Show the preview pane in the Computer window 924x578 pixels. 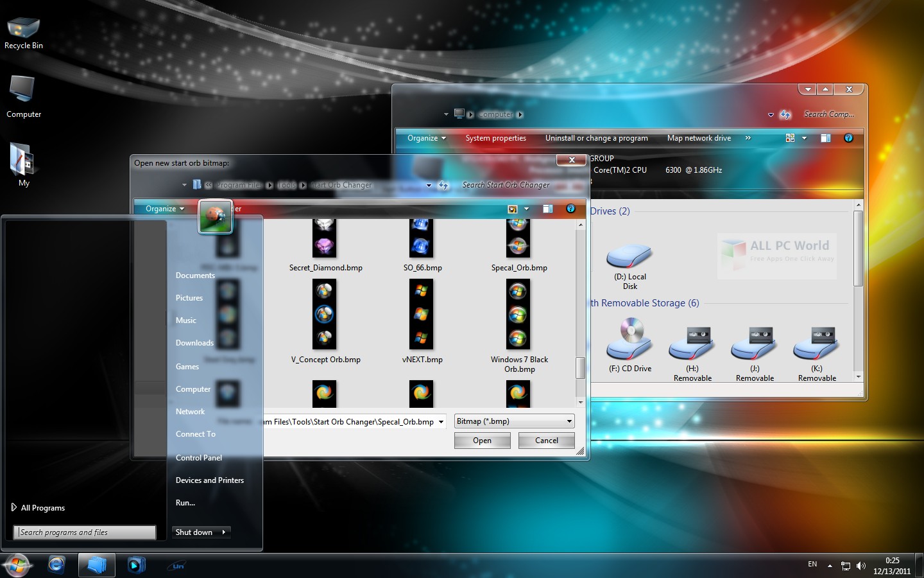[826, 137]
